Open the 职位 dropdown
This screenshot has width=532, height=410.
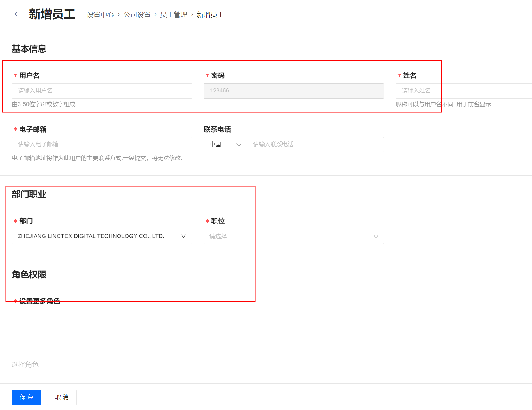[293, 236]
